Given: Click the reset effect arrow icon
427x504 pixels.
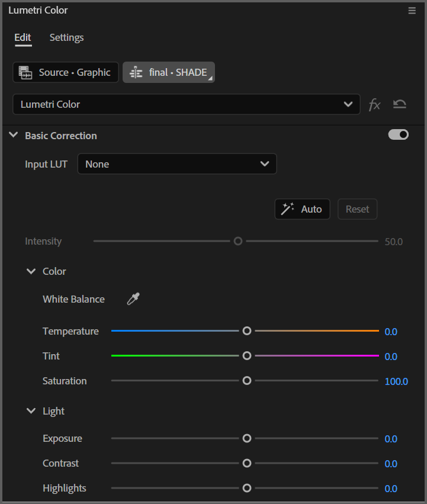Looking at the screenshot, I should click(x=400, y=104).
